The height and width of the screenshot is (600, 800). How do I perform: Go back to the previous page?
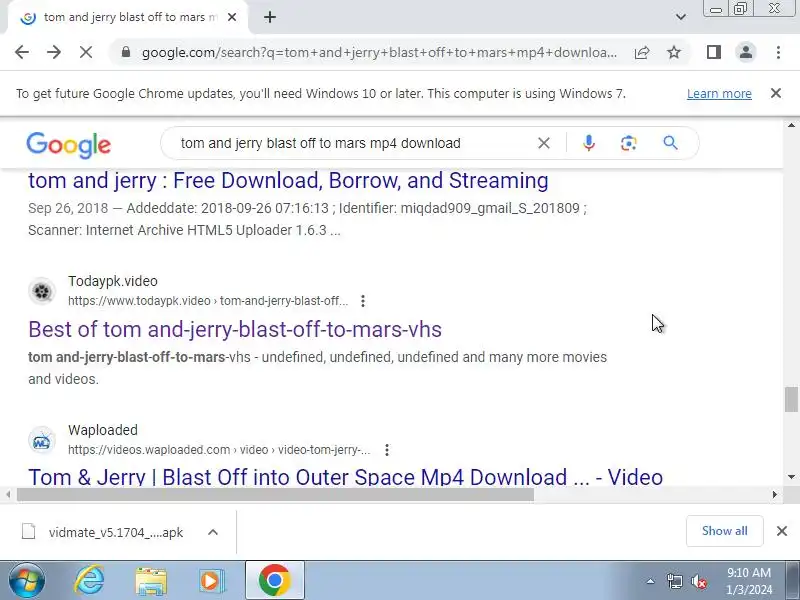click(22, 52)
